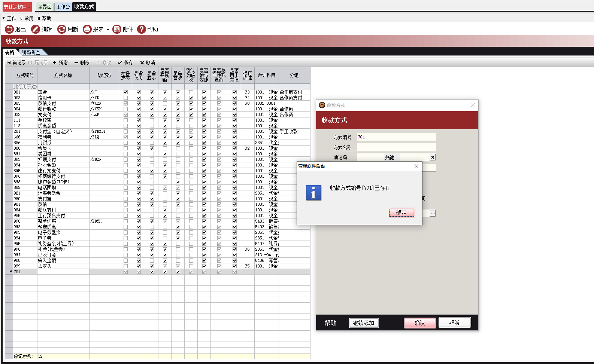Click the 编辑 edit toolbar icon

36,29
